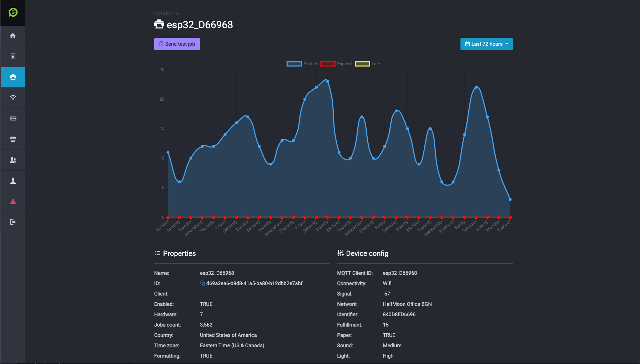Go to the Home dashboard icon
Screen dimensions: 640x364
pyautogui.click(x=13, y=36)
